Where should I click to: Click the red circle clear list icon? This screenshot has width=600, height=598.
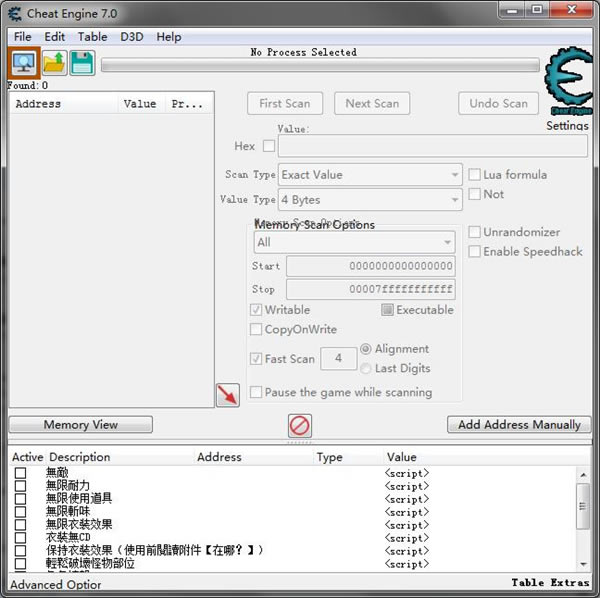tap(300, 425)
